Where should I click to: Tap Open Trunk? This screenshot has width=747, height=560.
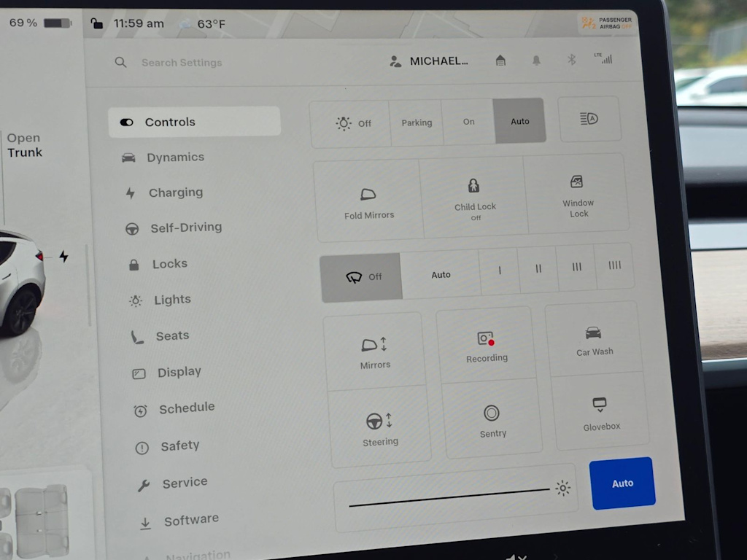[x=24, y=145]
